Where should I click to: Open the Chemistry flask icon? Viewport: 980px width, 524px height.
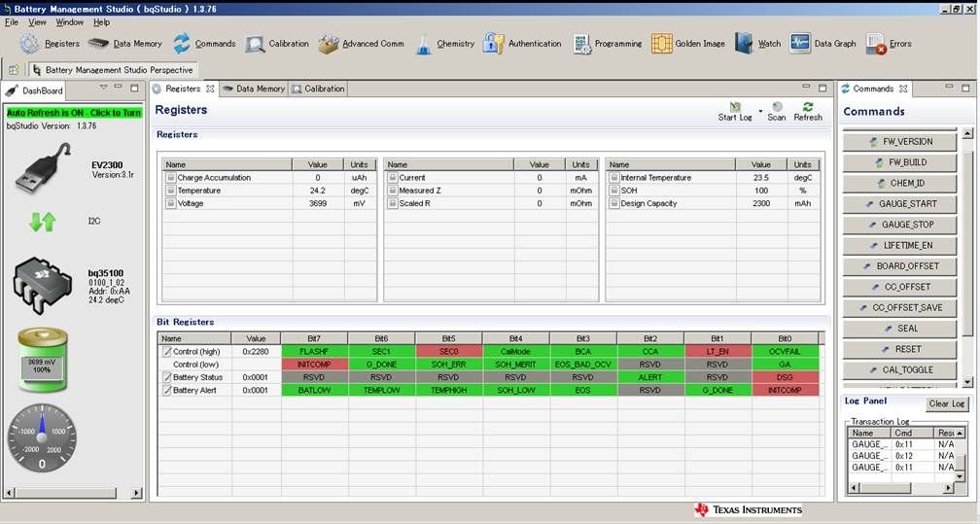point(424,44)
